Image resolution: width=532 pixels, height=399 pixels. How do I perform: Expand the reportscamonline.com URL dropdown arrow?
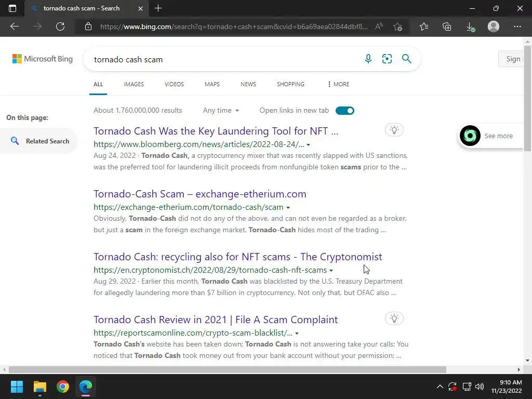click(297, 334)
